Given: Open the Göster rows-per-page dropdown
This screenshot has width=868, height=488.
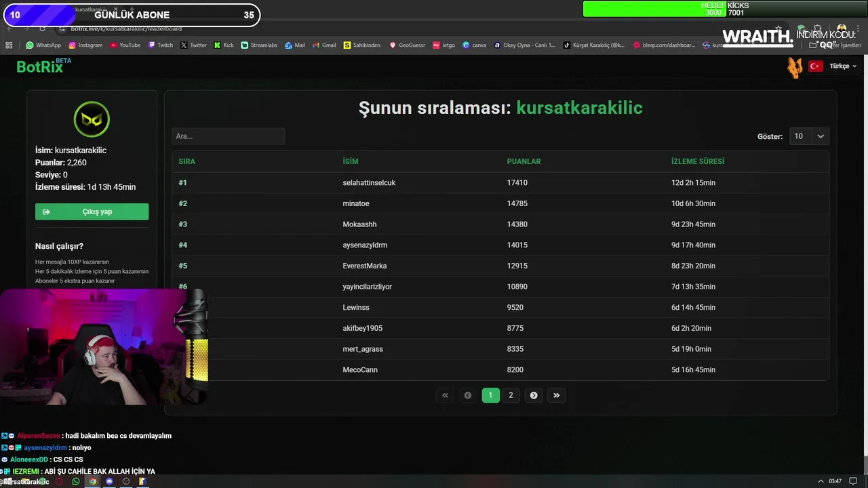Looking at the screenshot, I should pyautogui.click(x=809, y=136).
